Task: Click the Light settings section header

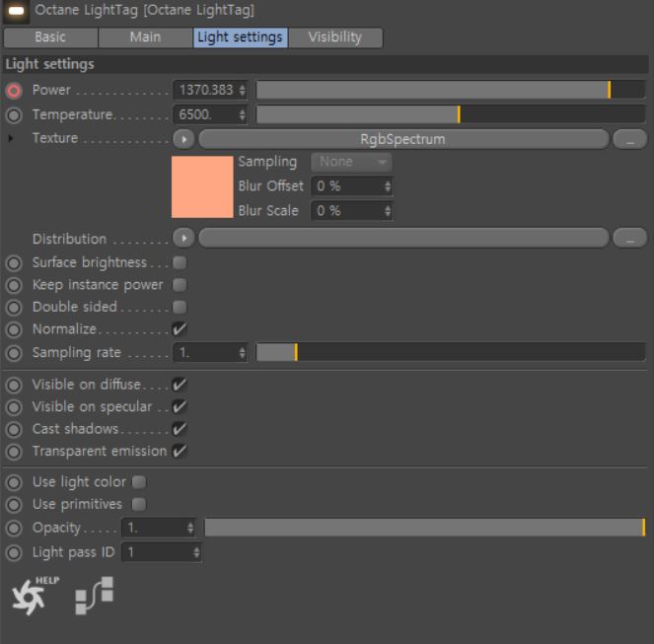Action: tap(326, 64)
